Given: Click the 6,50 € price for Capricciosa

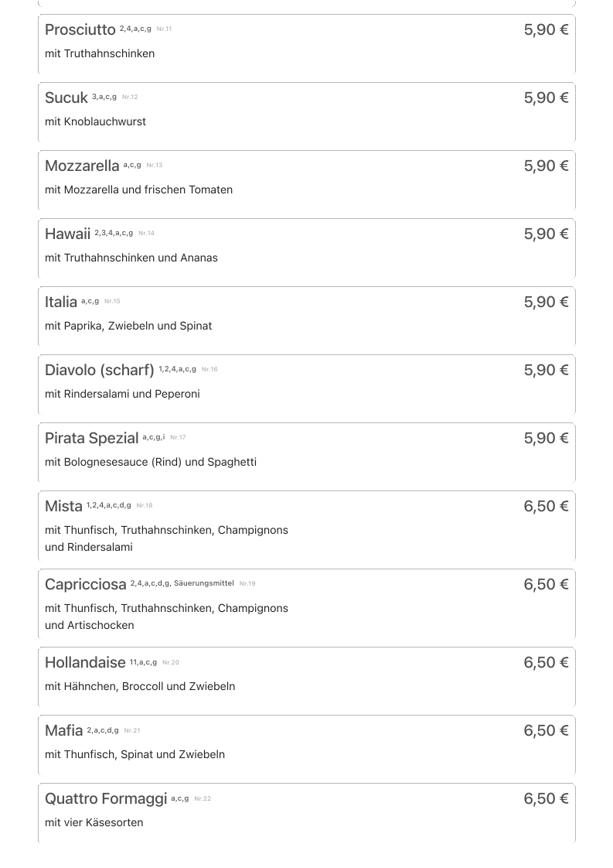Looking at the screenshot, I should coord(546,585).
